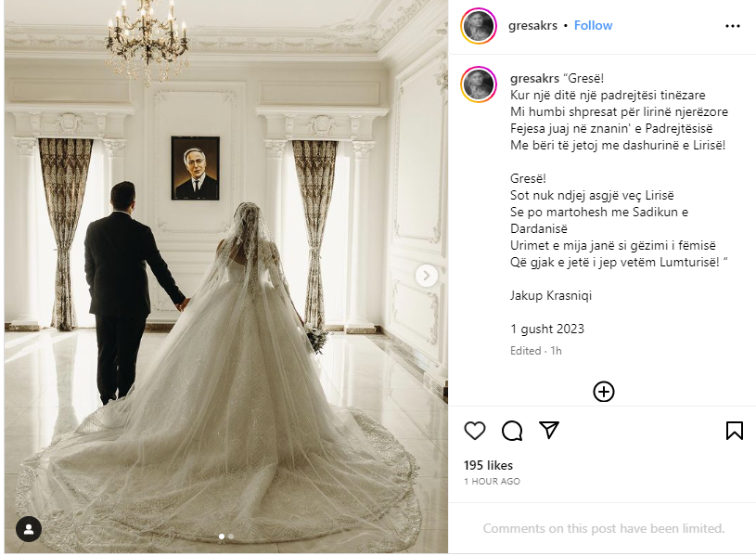The image size is (756, 556).
Task: Click the wedding photo image
Action: pyautogui.click(x=226, y=277)
